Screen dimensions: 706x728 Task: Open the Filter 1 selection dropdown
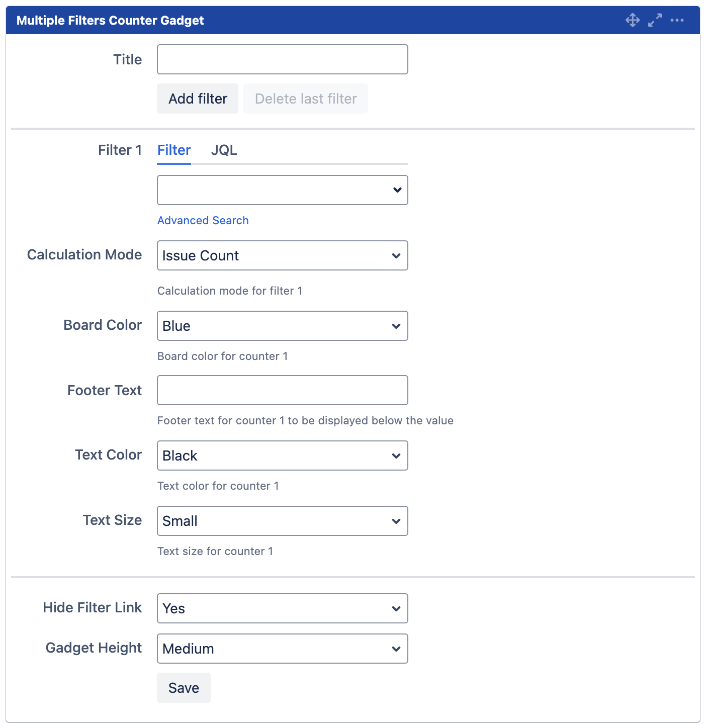(282, 190)
